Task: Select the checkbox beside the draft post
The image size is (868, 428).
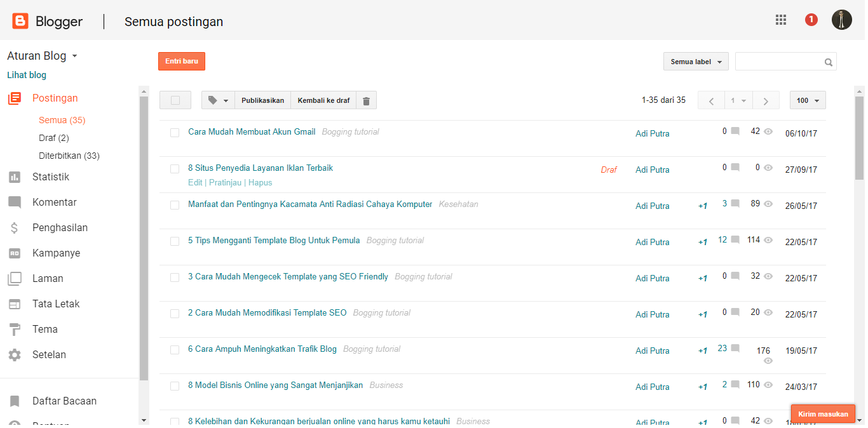Action: (175, 169)
